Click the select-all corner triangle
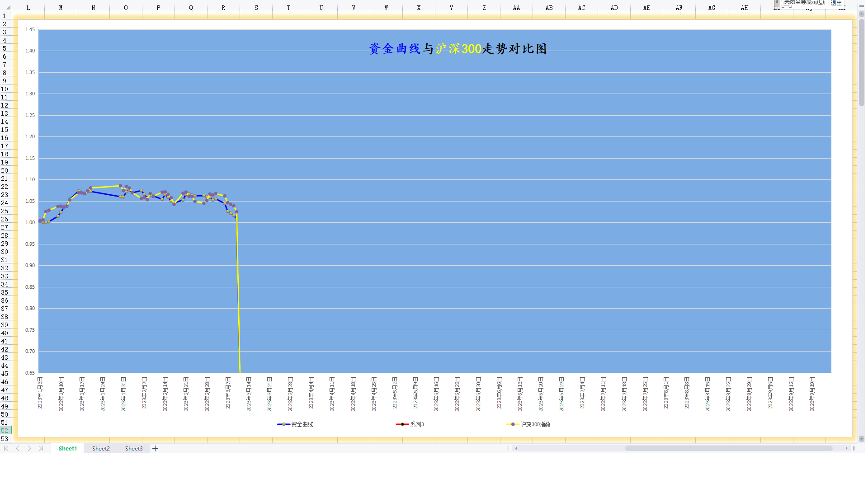This screenshot has width=868, height=488. [x=8, y=8]
